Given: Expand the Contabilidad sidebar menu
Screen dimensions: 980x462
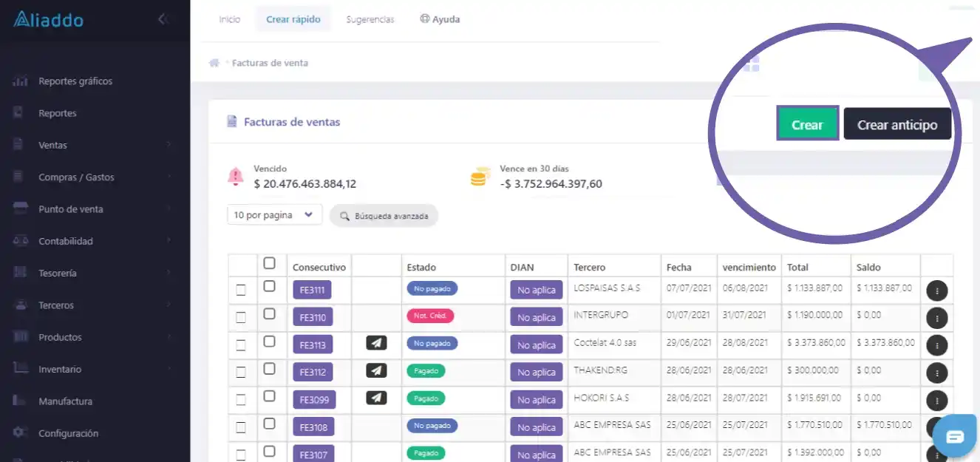Looking at the screenshot, I should tap(169, 241).
